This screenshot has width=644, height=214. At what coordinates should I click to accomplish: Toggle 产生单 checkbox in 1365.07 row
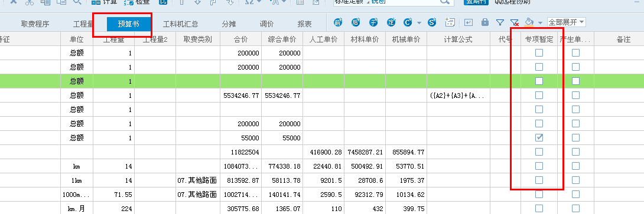pyautogui.click(x=576, y=208)
